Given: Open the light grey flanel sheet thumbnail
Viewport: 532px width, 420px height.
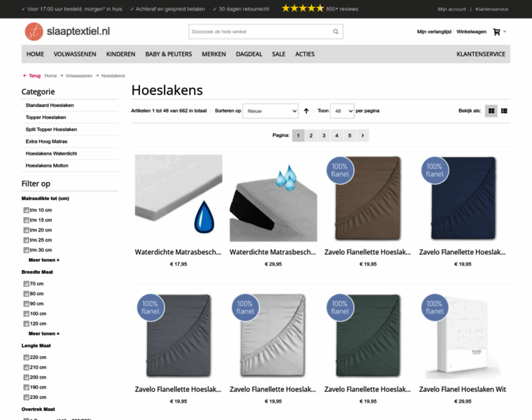Looking at the screenshot, I should click(x=273, y=335).
